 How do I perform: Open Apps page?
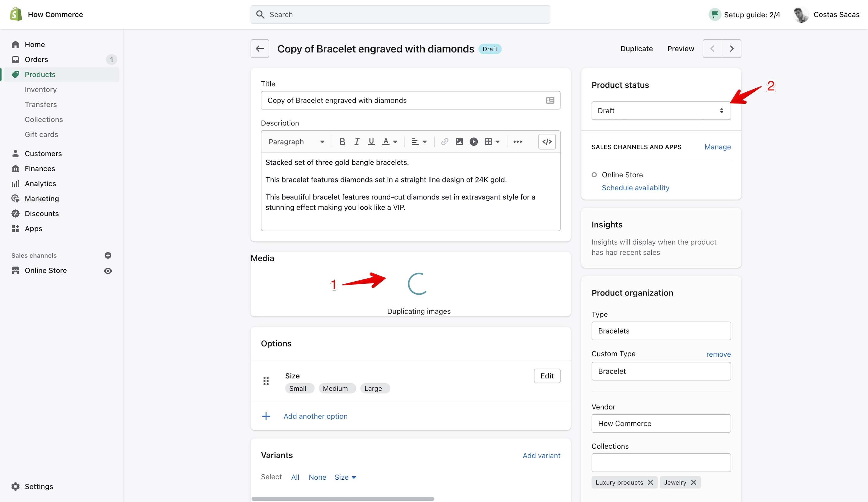[x=33, y=228]
